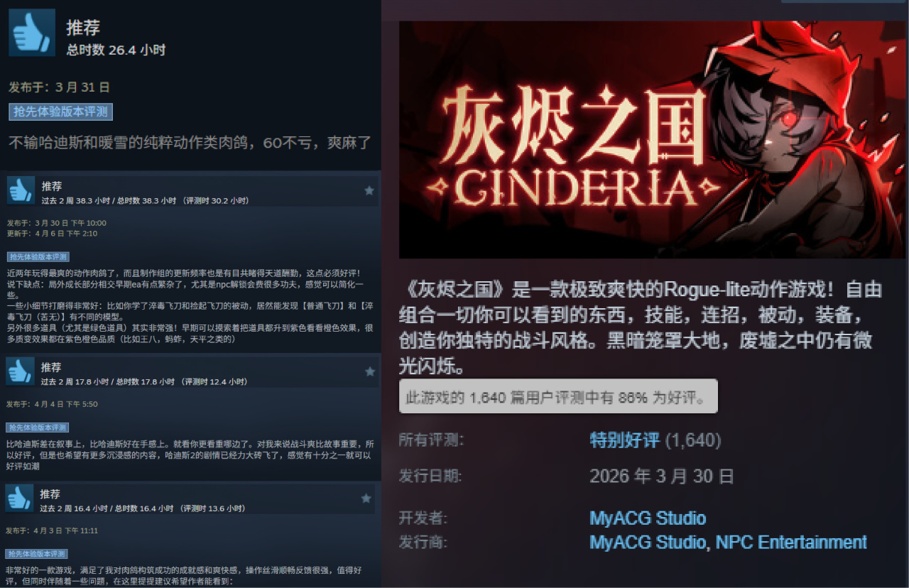Click the early access tag of 17.8 hours review

coord(38,428)
